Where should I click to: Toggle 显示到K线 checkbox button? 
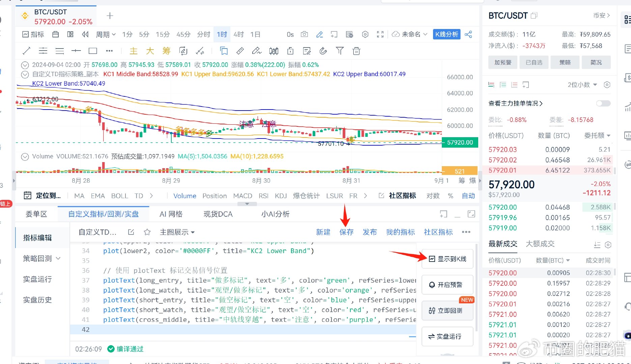(x=448, y=259)
